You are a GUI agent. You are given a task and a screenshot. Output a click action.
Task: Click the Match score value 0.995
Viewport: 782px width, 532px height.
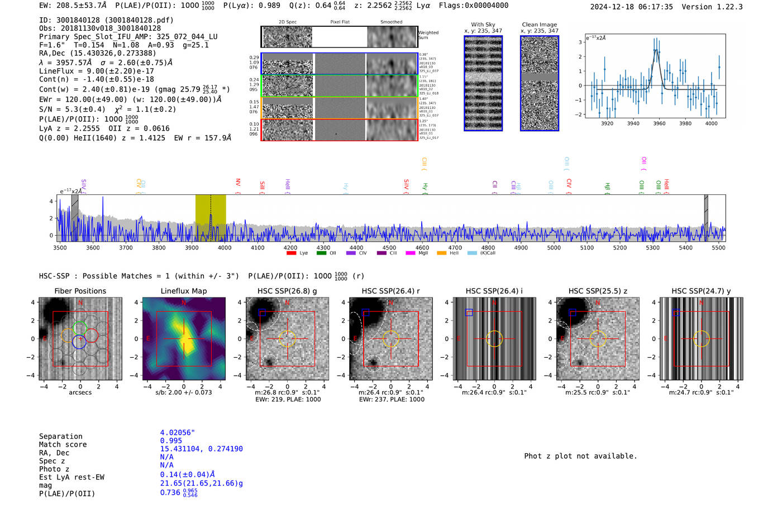click(x=171, y=441)
